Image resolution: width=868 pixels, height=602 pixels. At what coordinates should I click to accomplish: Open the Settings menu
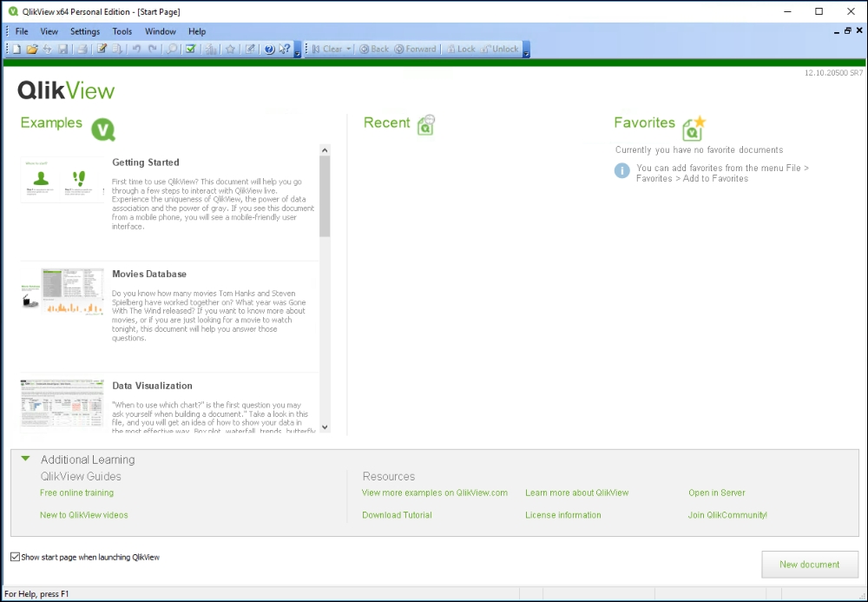point(85,31)
